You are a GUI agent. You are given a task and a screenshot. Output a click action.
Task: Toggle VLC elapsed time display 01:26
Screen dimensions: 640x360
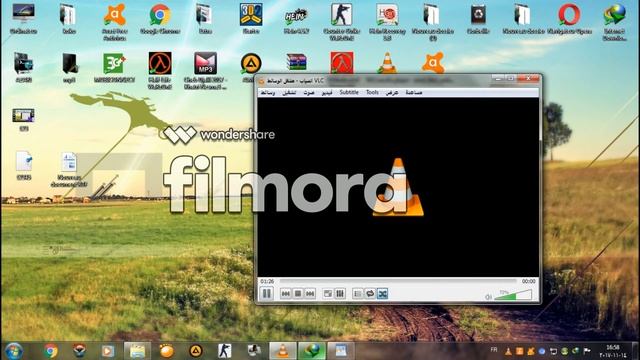pos(267,281)
